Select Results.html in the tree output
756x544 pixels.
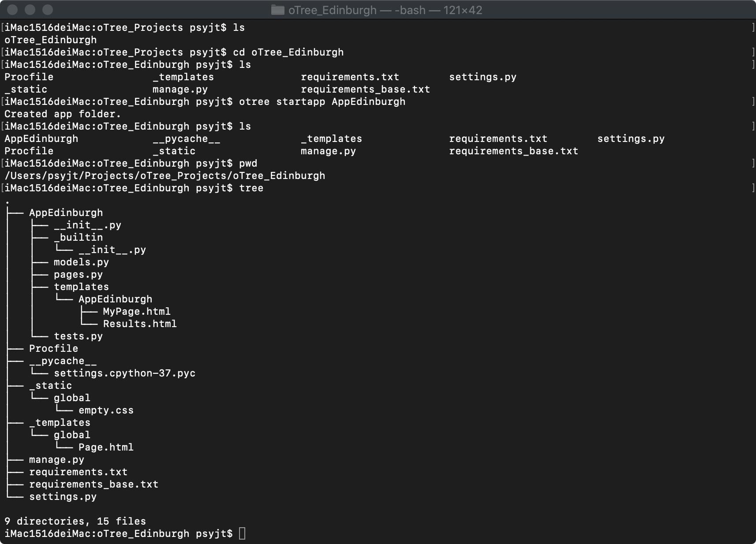[x=140, y=324]
